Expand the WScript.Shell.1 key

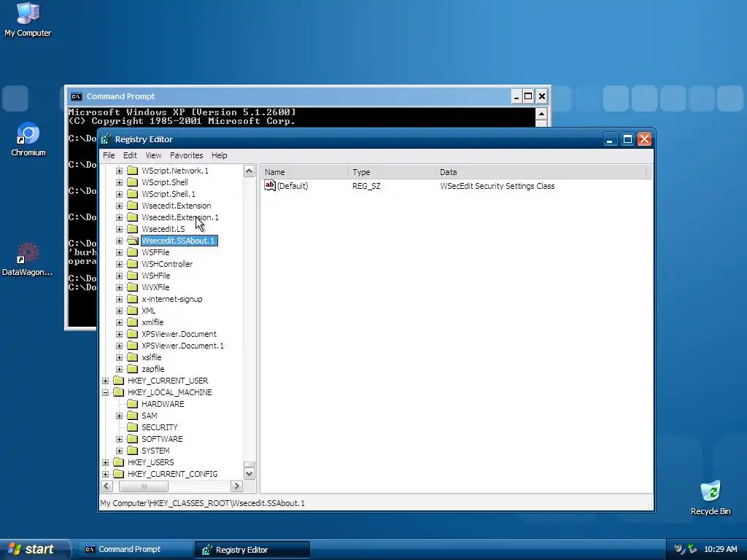(119, 194)
